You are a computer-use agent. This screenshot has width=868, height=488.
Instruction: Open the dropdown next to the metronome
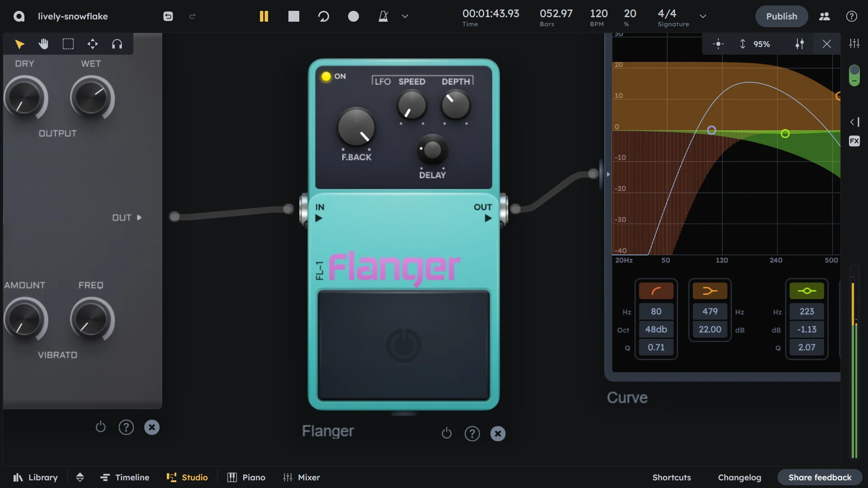405,16
